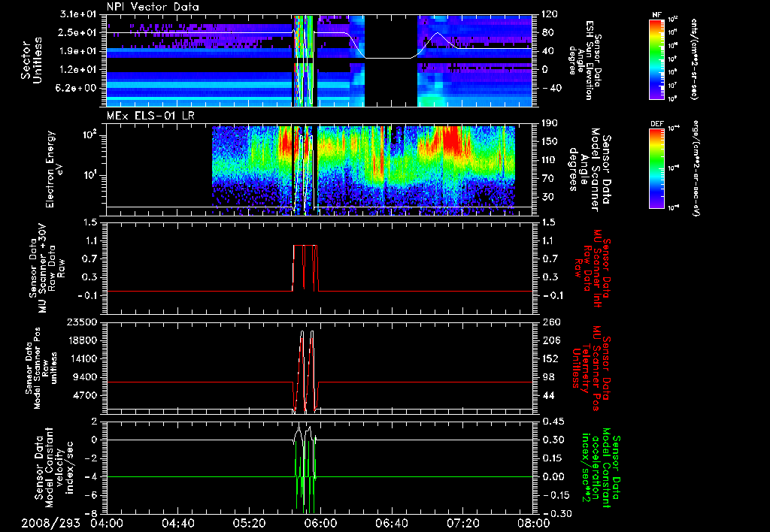Click the "152" telemetry tick value
770x532 pixels.
(x=550, y=358)
